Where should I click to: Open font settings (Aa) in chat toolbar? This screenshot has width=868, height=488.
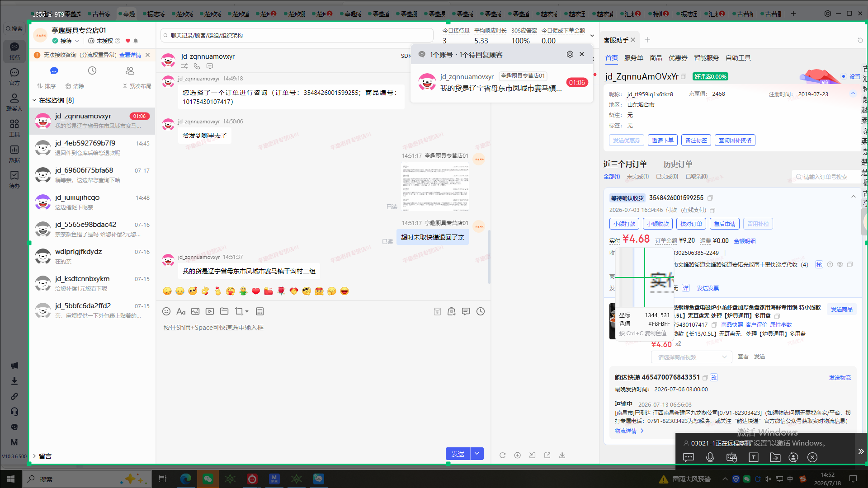181,311
